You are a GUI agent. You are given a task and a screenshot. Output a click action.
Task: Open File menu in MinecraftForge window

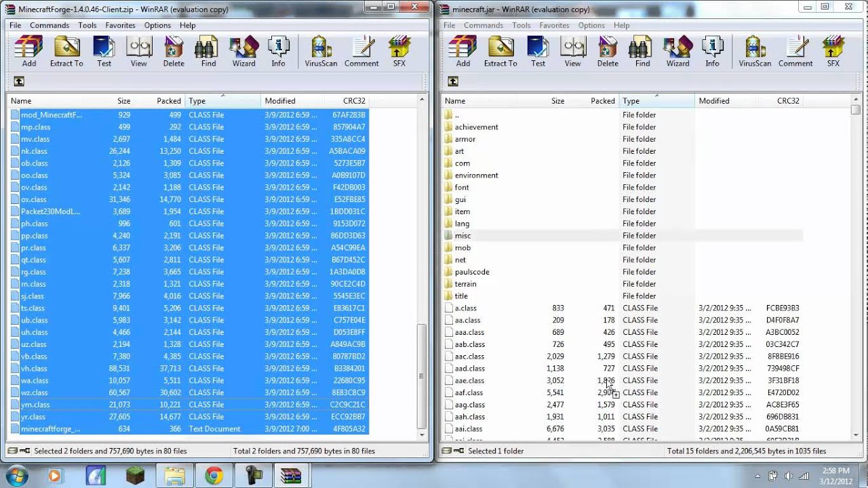pos(15,25)
